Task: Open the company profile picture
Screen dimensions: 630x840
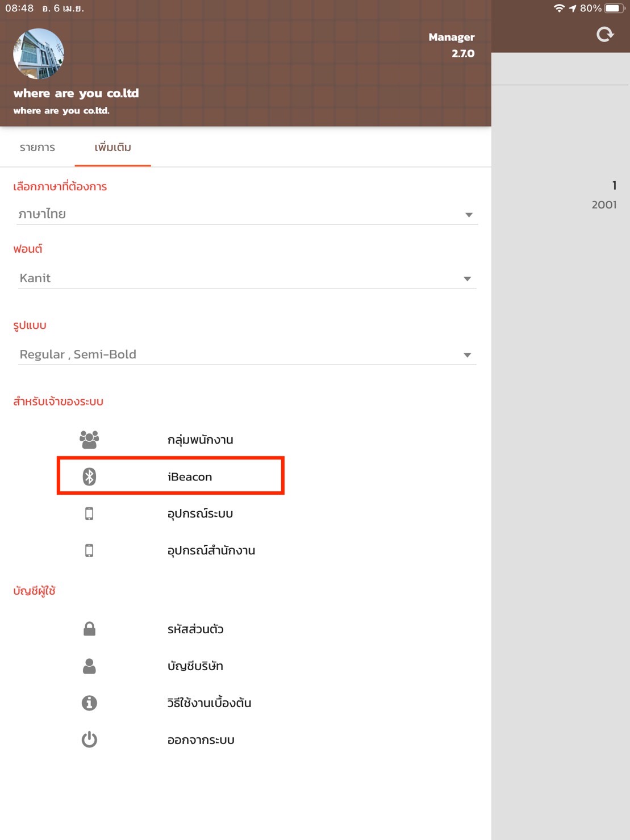Action: (39, 54)
